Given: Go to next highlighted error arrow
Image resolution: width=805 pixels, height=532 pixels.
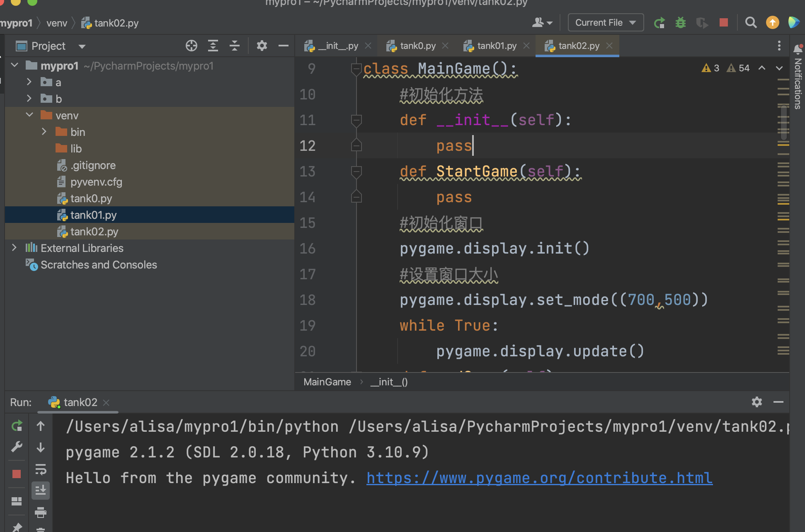Looking at the screenshot, I should click(779, 68).
